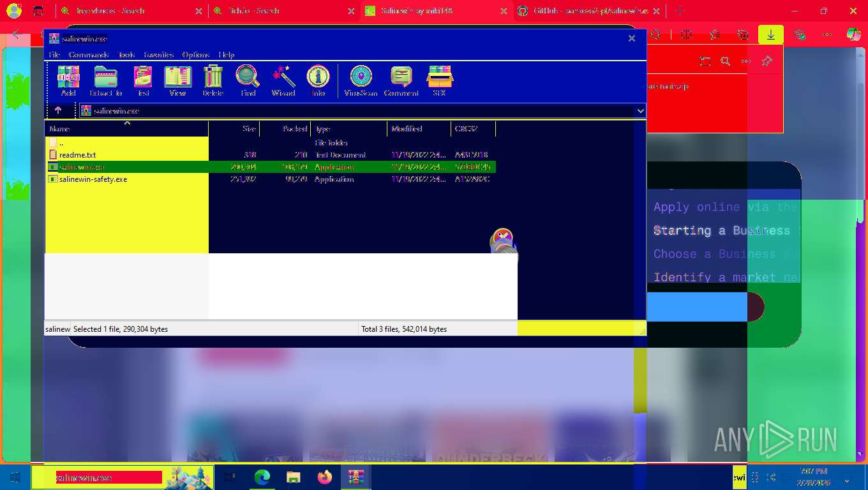
Task: Click the SFX toolbar icon
Action: [439, 80]
